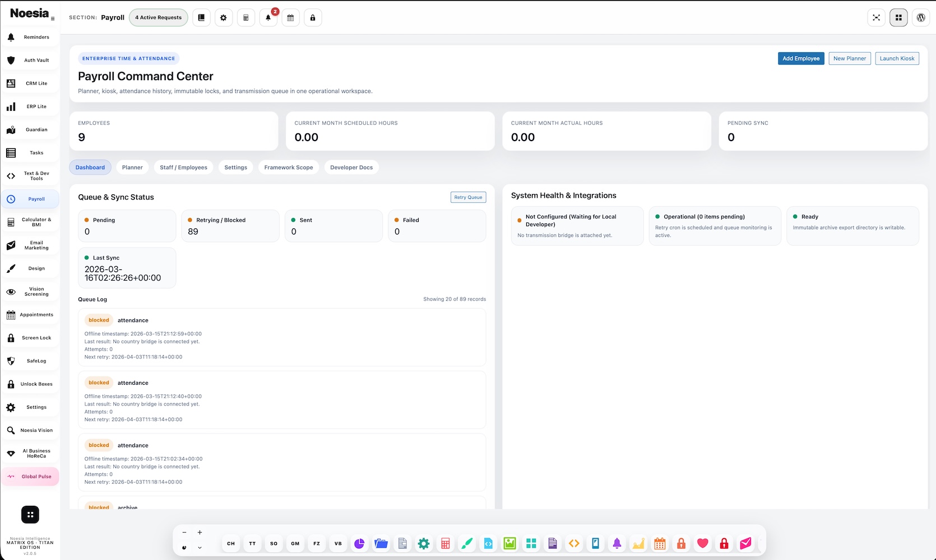Select the grid view icon at top right
936x560 pixels.
(x=898, y=17)
